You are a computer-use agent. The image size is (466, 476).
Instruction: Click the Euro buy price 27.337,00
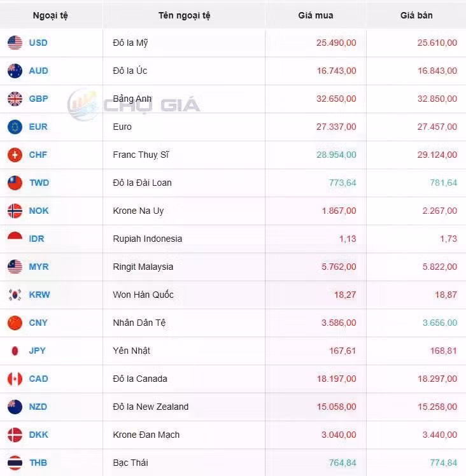tap(336, 127)
